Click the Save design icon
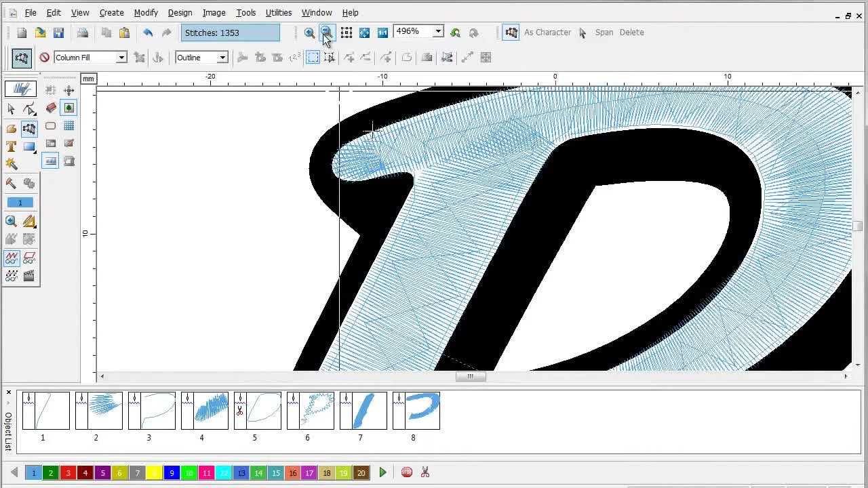 click(59, 32)
